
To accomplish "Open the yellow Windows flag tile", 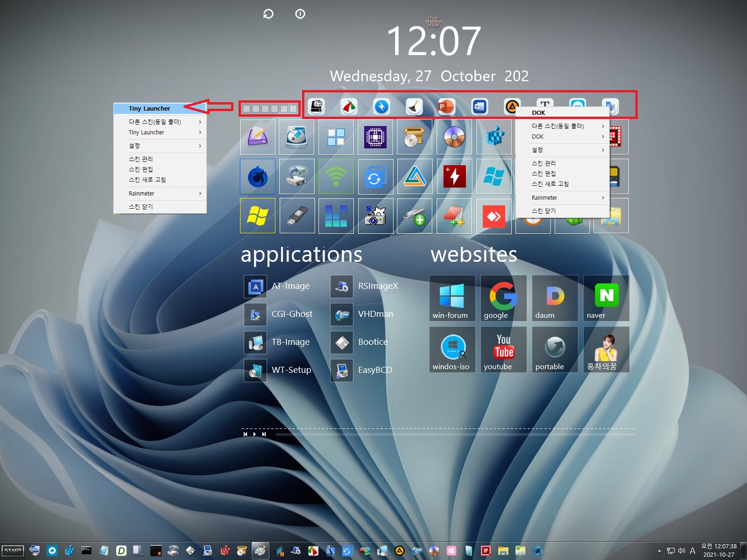I will pos(258,216).
